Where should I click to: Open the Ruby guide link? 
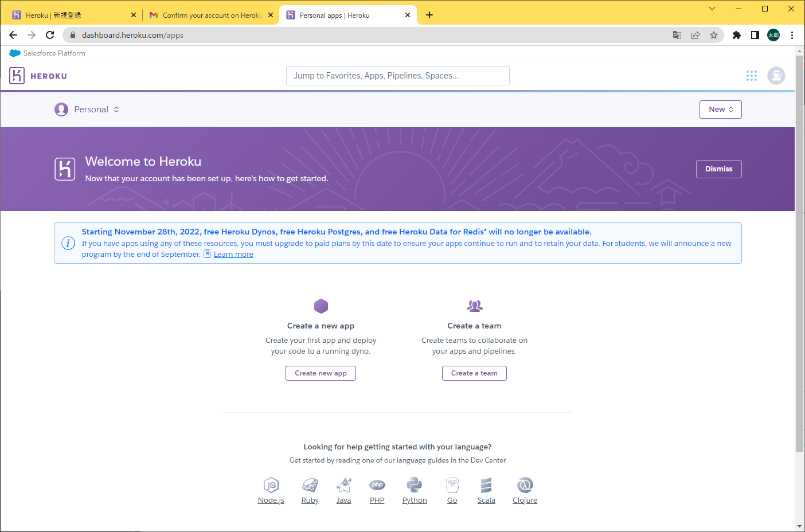310,500
